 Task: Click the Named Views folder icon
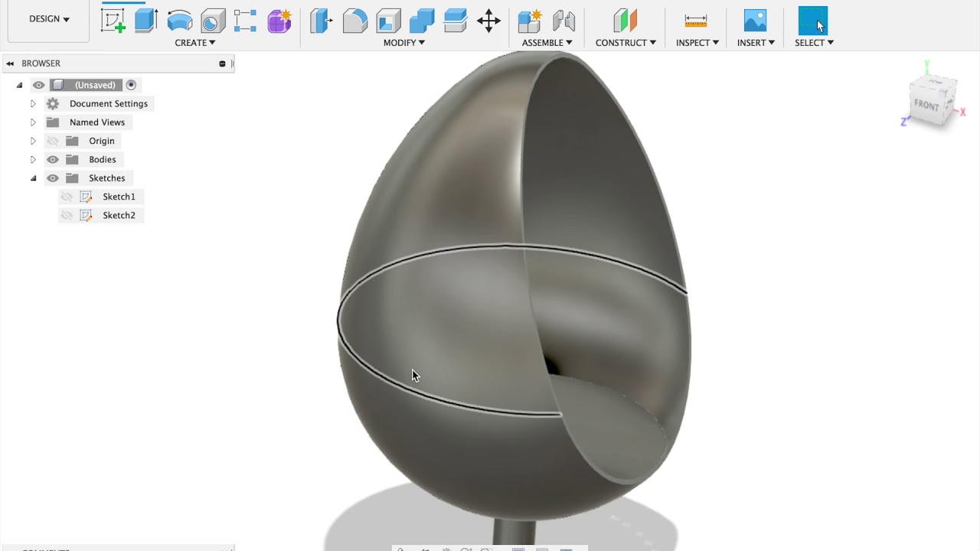[53, 122]
